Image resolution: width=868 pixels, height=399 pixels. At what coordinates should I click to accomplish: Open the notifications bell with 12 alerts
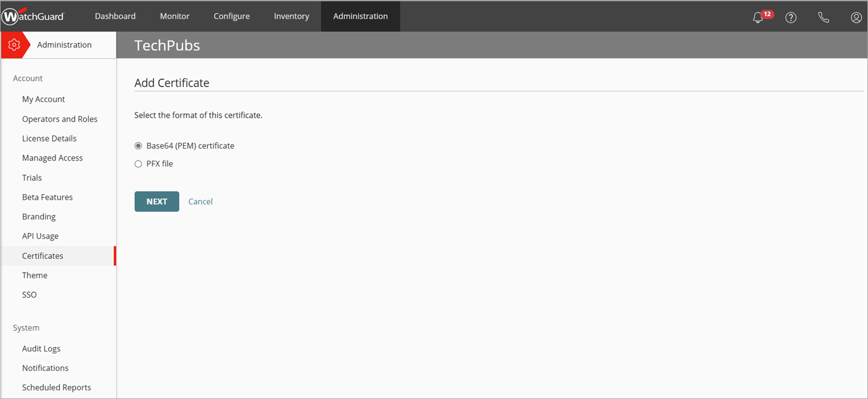point(758,17)
